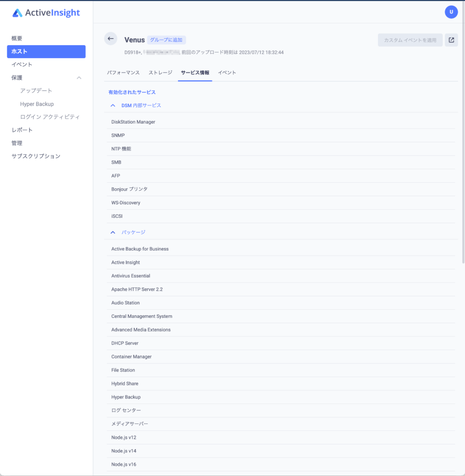Select the サービス情報 tab

[x=195, y=73]
